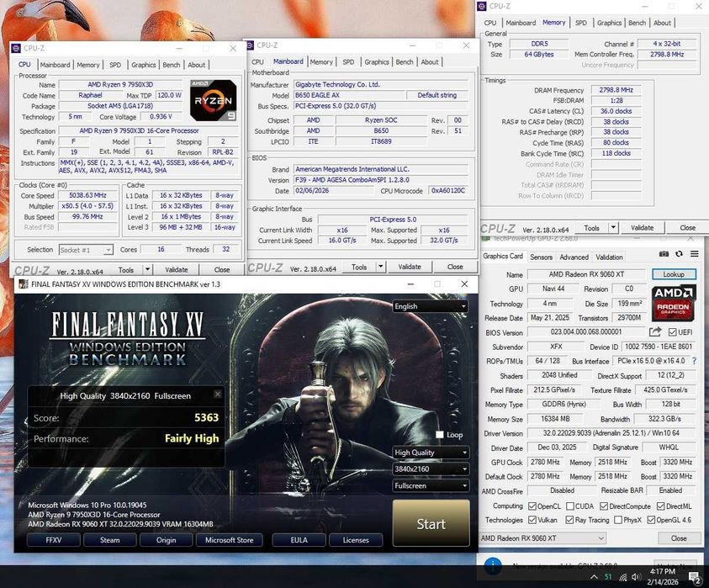This screenshot has width=709, height=588.
Task: Enable Loop checkbox in FFXV benchmark
Action: point(440,434)
